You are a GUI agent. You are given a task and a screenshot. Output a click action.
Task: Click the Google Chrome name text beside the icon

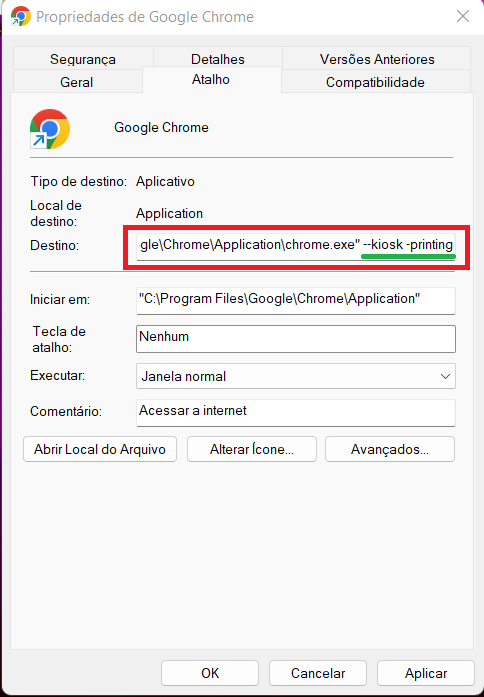[161, 128]
